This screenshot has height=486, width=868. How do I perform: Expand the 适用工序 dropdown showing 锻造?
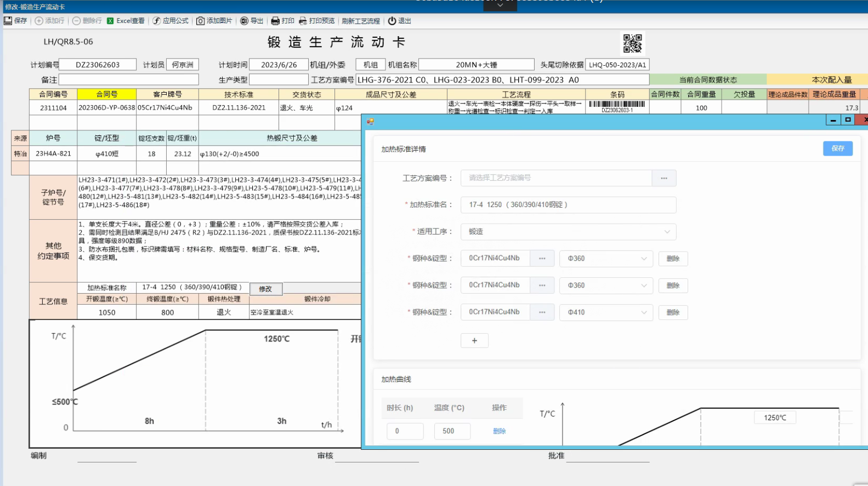click(x=568, y=232)
